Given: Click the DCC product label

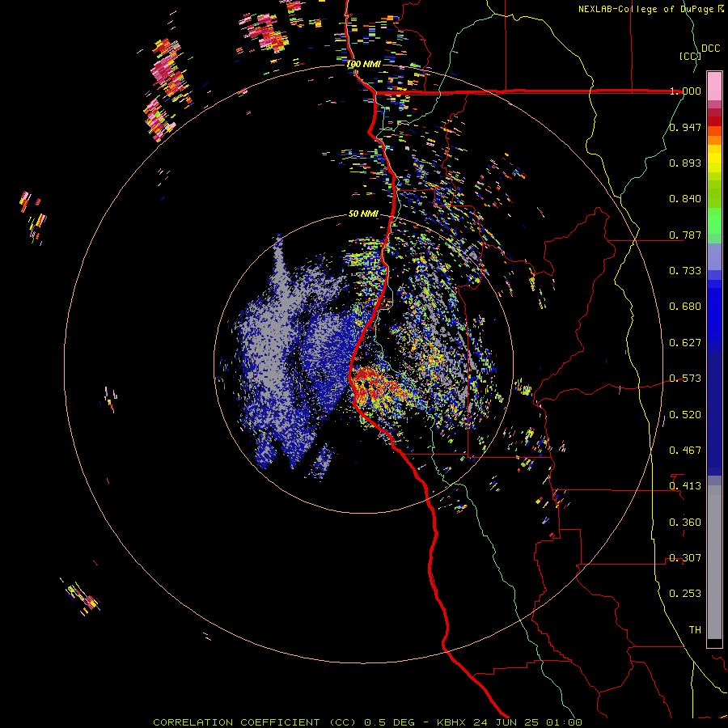Looking at the screenshot, I should tap(711, 49).
